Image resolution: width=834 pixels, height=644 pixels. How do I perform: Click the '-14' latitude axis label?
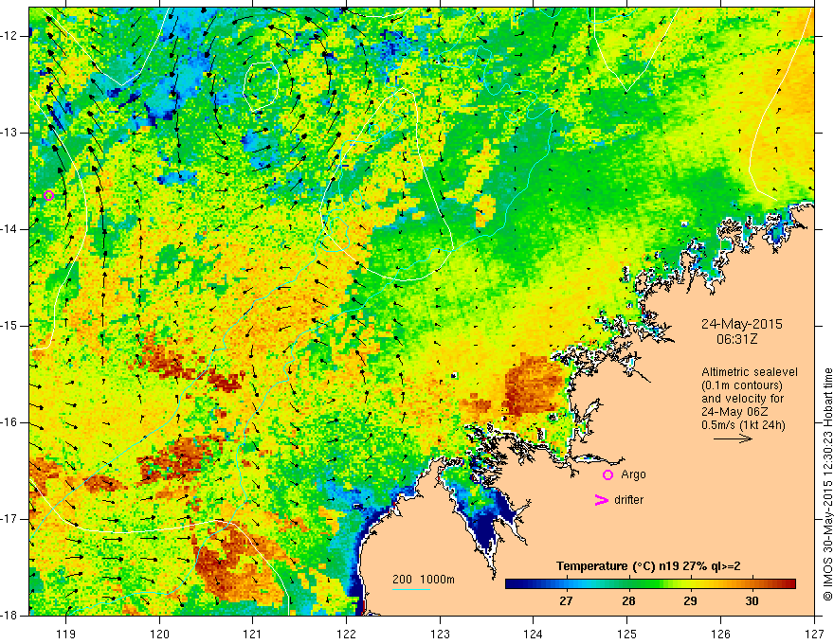9,229
